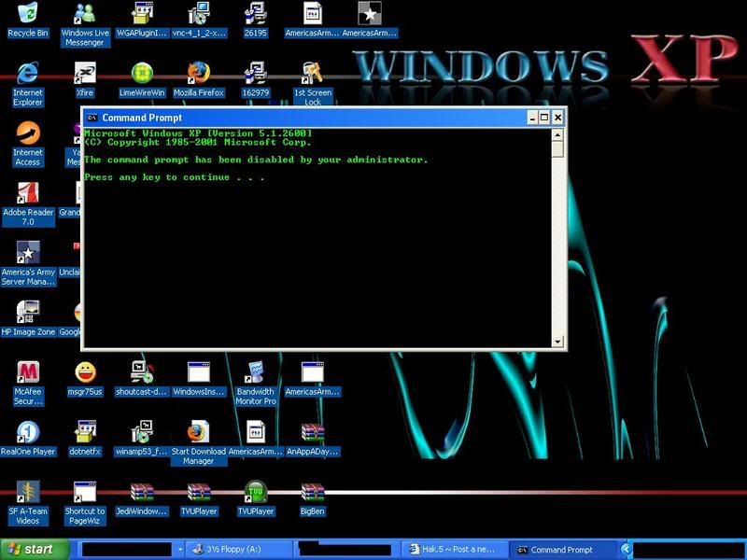Launch Windows Live Messenger from the desktop
Viewport: 747px width, 560px height.
tap(85, 24)
